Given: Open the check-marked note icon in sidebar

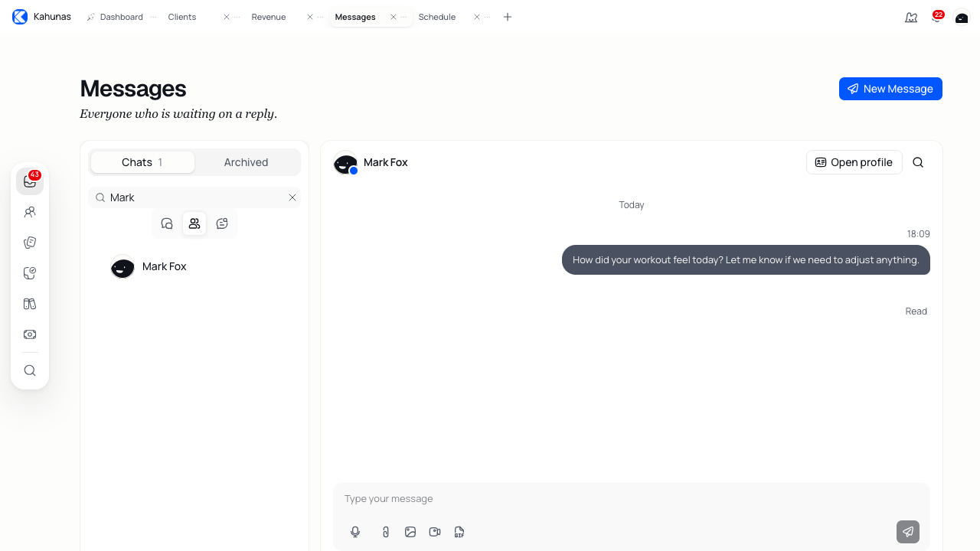Looking at the screenshot, I should click(x=30, y=273).
